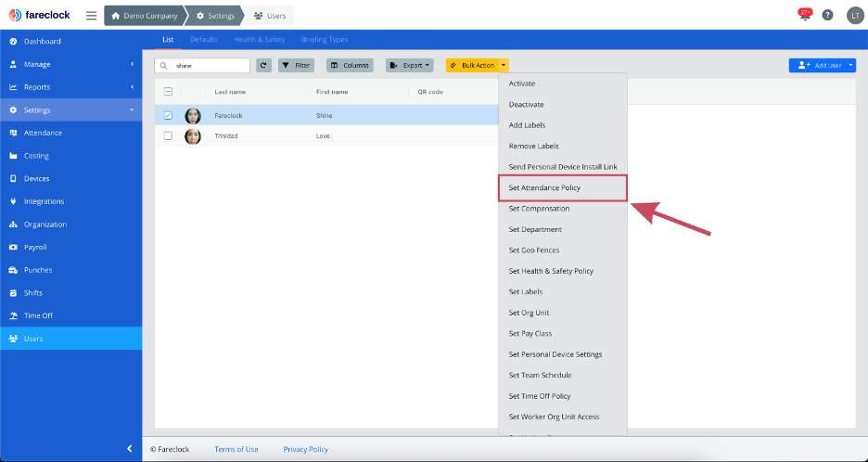Click the search field containing shine

coord(202,65)
